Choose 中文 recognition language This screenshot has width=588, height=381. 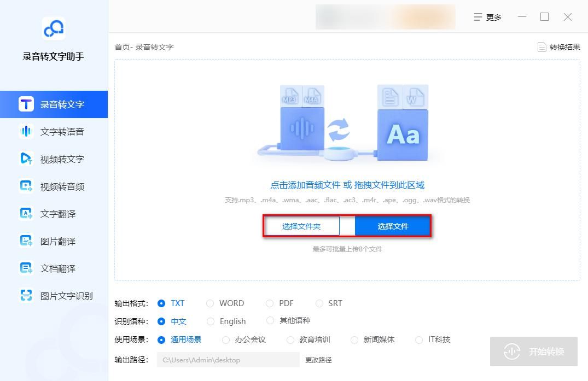[x=161, y=321]
